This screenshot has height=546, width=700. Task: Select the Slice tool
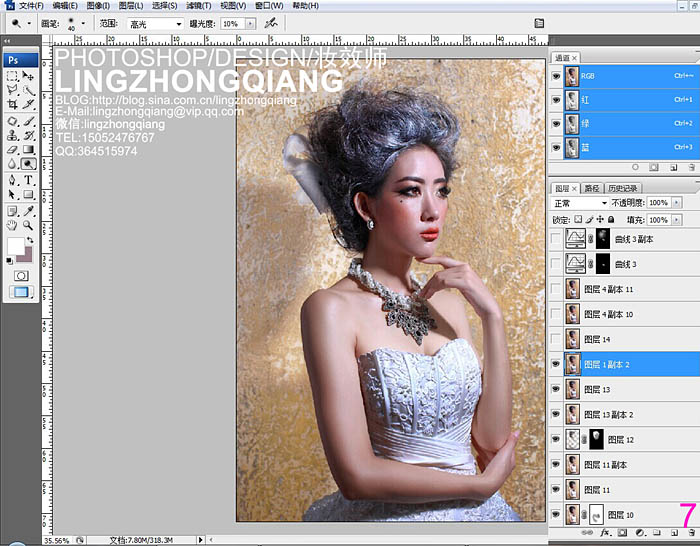(x=28, y=105)
